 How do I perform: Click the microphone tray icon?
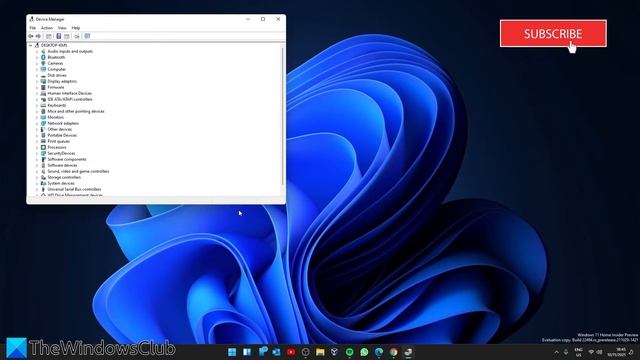tap(566, 352)
